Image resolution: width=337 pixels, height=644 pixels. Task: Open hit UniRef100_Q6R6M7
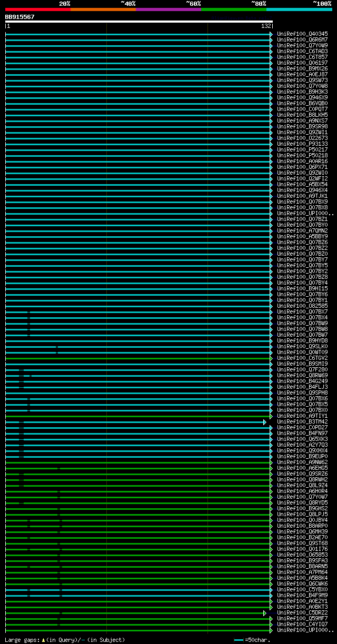click(x=303, y=39)
